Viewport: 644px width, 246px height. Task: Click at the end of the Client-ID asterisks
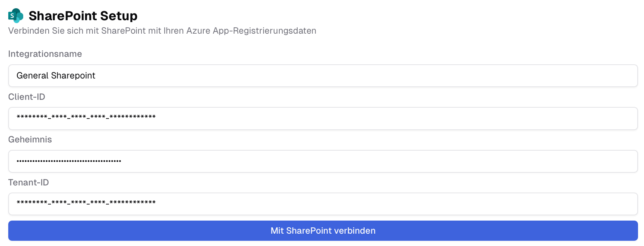click(x=157, y=118)
